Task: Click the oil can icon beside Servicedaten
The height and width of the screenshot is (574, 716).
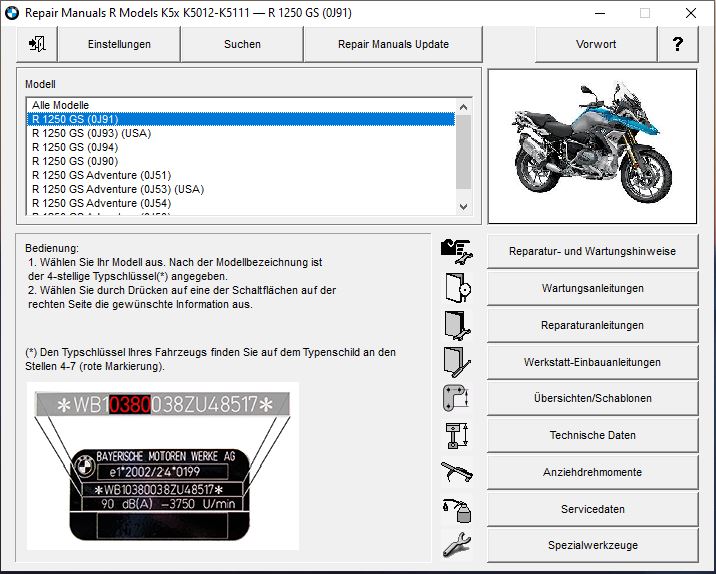Action: [x=456, y=509]
